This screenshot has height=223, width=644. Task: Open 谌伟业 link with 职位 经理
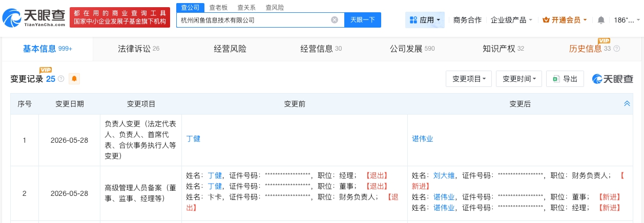click(444, 208)
